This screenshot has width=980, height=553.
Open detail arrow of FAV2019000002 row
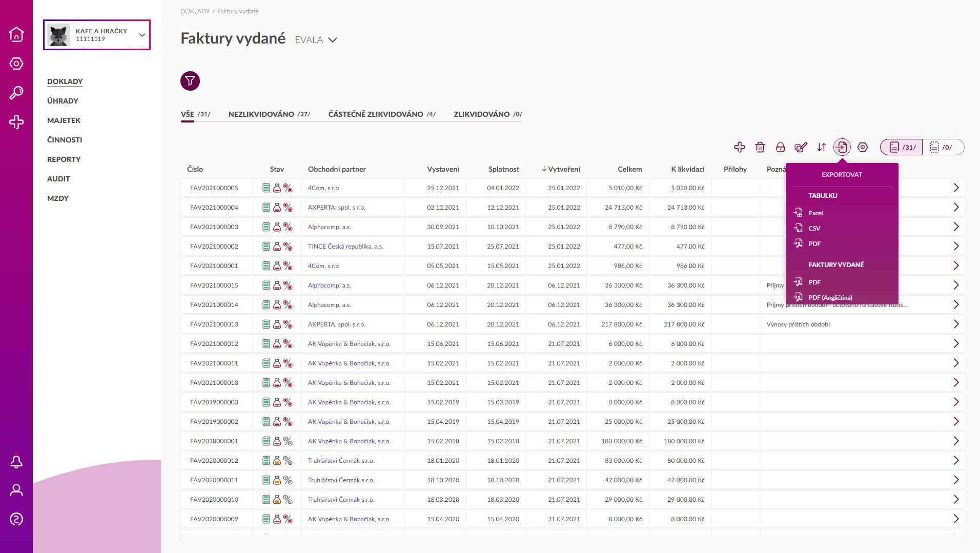(x=956, y=422)
